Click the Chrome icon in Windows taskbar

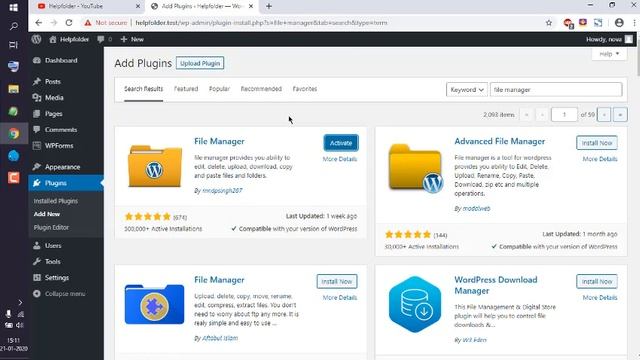click(x=13, y=133)
